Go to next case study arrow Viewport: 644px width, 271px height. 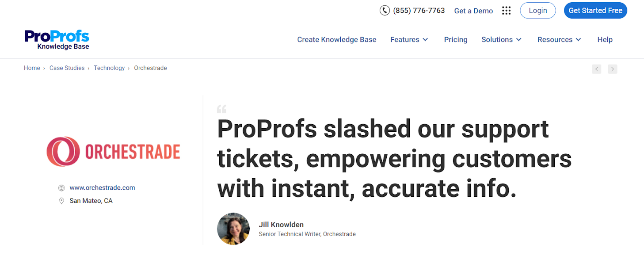click(612, 69)
